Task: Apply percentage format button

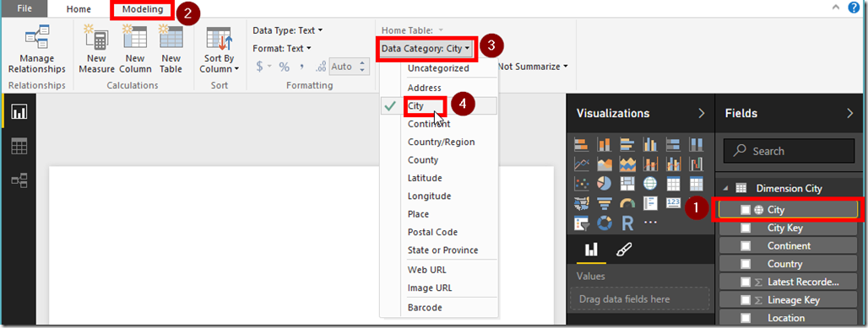Action: pos(284,67)
